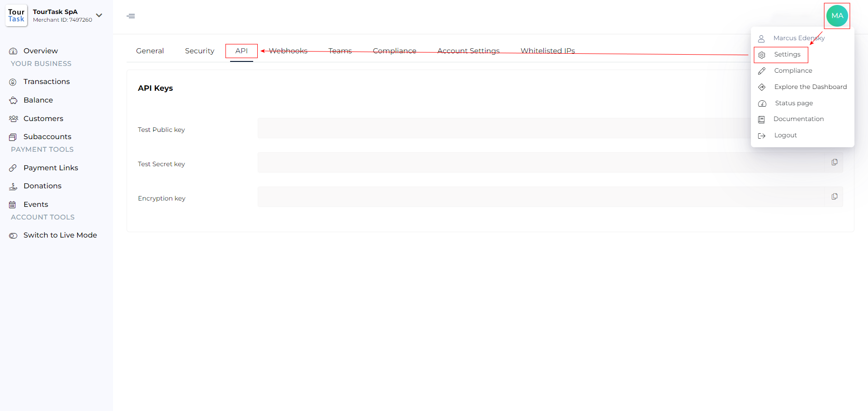
Task: Open Transactions in the sidebar
Action: pos(46,82)
